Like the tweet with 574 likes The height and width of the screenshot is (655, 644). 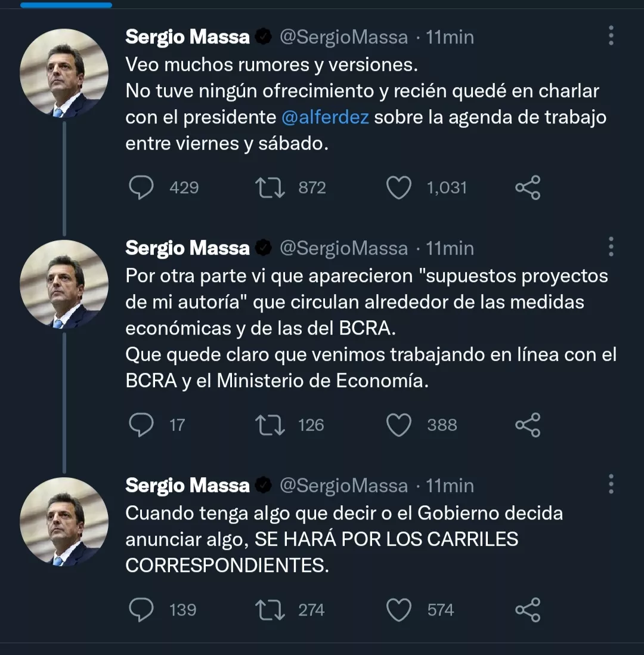click(399, 610)
